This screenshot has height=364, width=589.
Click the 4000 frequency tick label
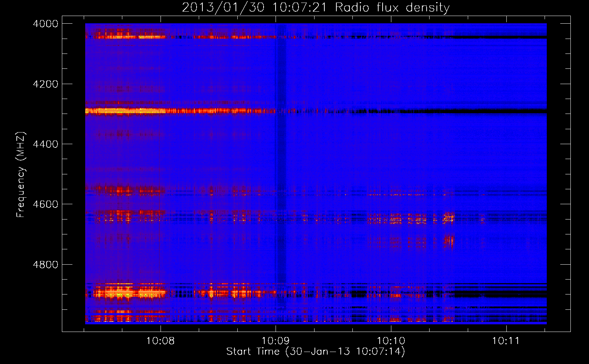click(46, 24)
